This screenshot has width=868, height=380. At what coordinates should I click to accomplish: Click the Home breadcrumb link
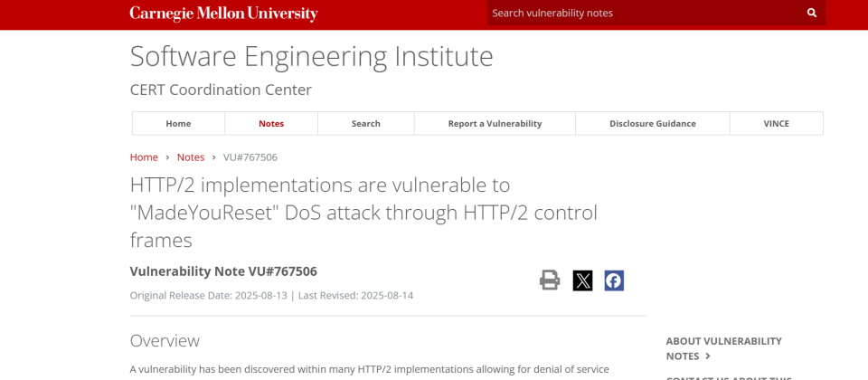144,157
